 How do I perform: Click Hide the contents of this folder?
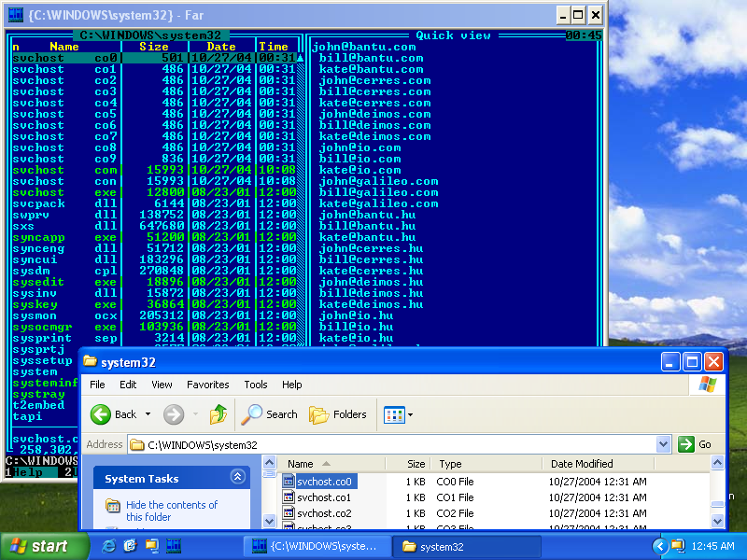coord(172,511)
